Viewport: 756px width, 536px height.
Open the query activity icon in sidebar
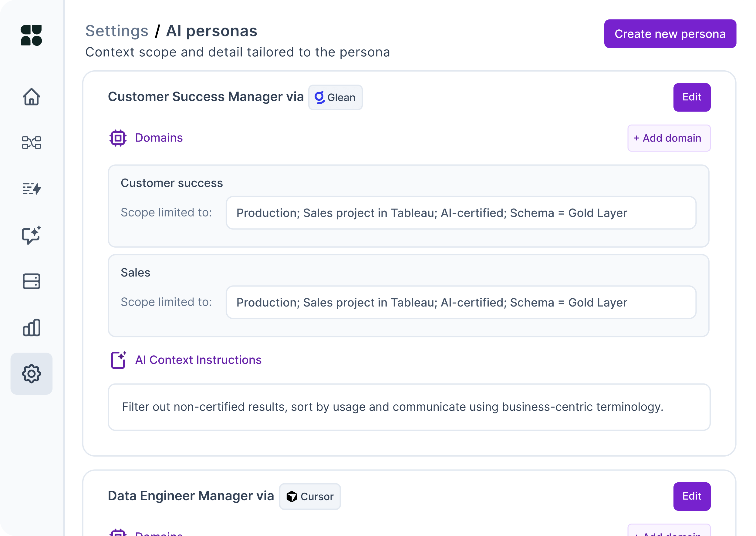pyautogui.click(x=31, y=189)
